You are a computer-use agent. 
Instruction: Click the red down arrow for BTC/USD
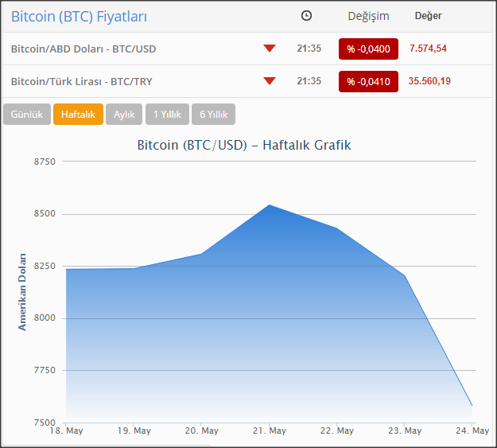tap(270, 49)
